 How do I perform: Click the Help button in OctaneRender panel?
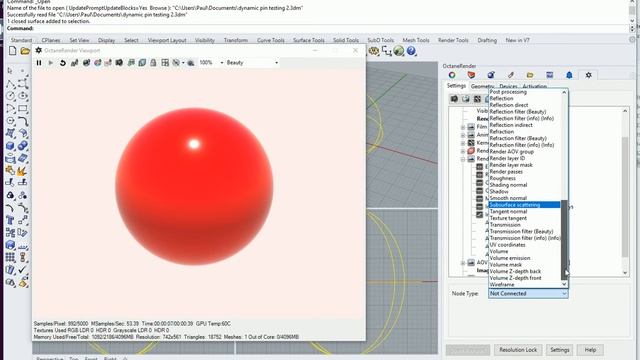pos(590,350)
